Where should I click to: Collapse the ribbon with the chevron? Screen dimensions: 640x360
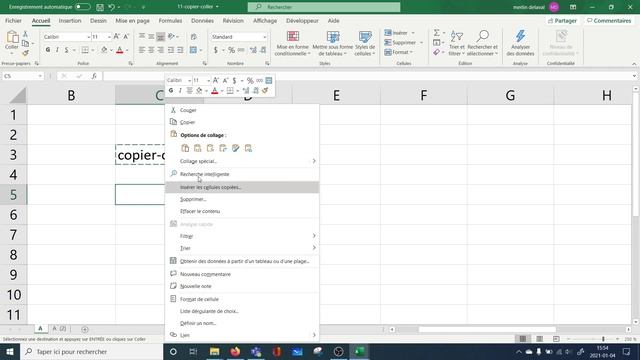click(634, 64)
